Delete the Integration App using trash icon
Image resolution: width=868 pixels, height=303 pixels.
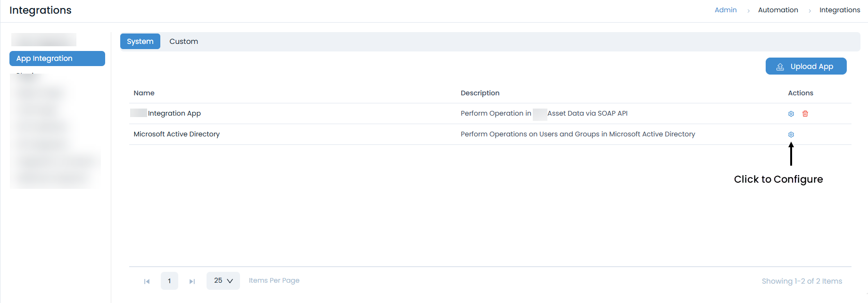pyautogui.click(x=805, y=114)
